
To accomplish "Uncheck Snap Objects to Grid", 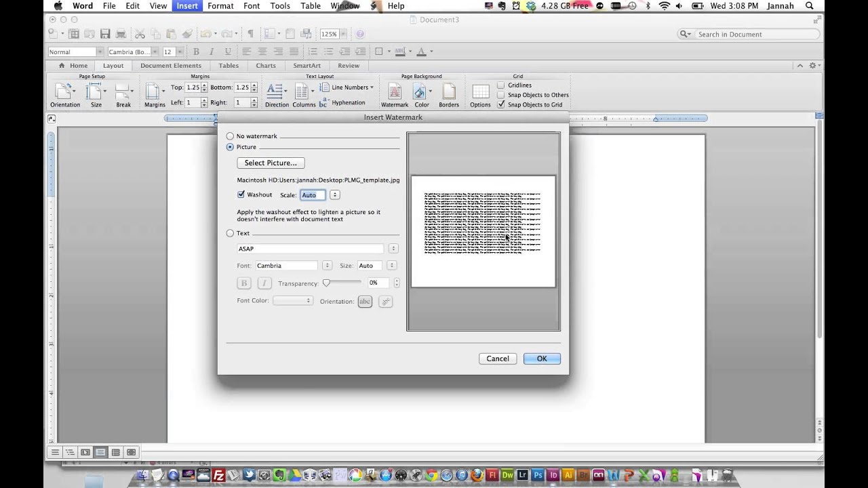I will coord(501,104).
